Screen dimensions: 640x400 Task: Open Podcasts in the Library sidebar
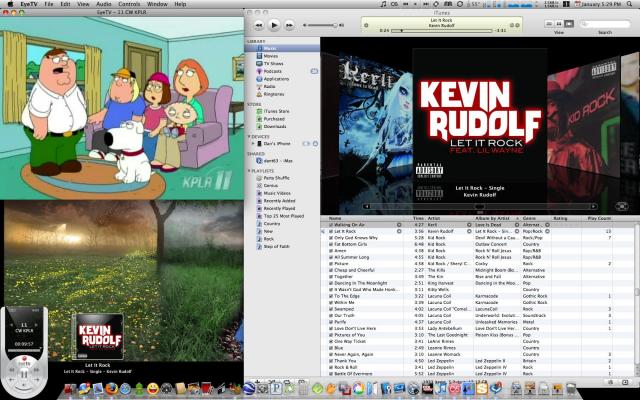coord(272,71)
